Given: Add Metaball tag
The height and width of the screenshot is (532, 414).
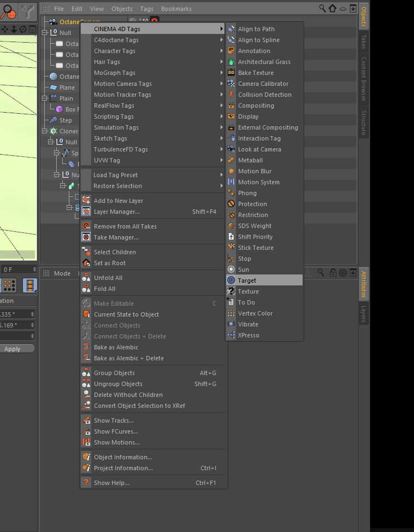Looking at the screenshot, I should 264,160.
